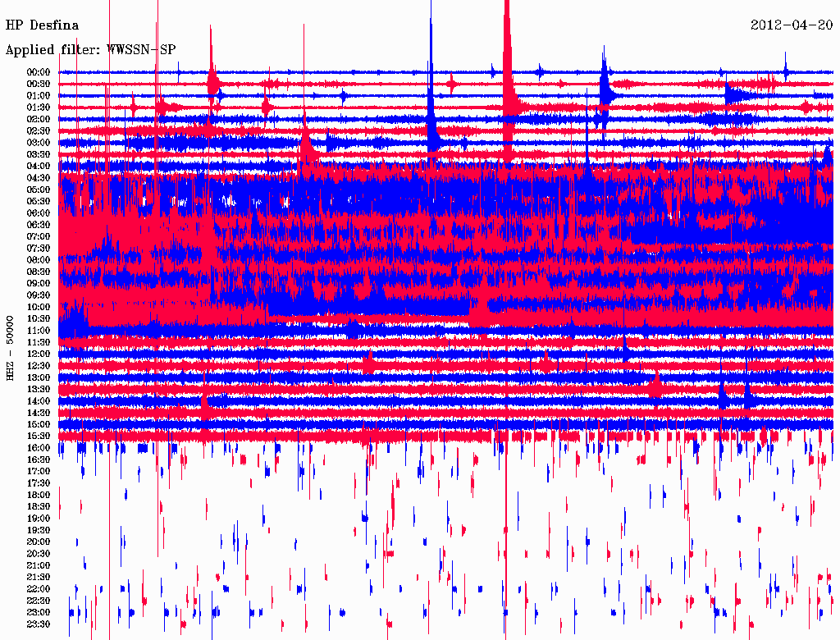Click the 21:30 time label
This screenshot has height=640, width=840.
(x=39, y=578)
